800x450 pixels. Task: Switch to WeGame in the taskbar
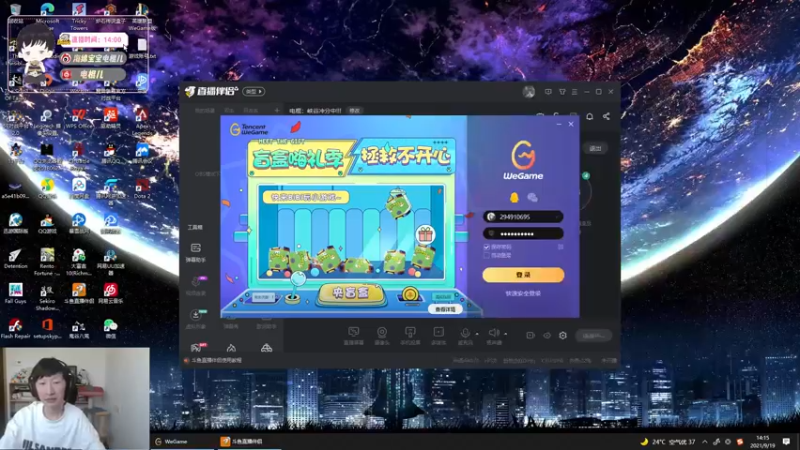coord(184,441)
